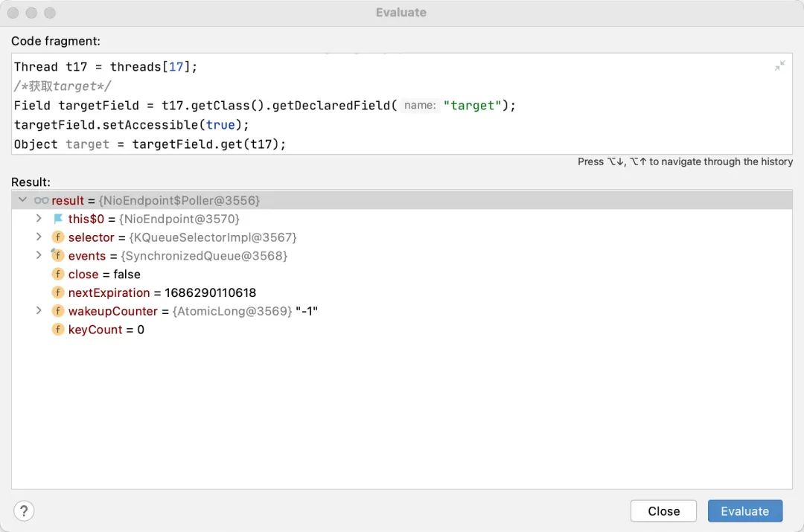Click the 'Code fragment:' label
Viewport: 804px width, 532px height.
click(x=56, y=41)
